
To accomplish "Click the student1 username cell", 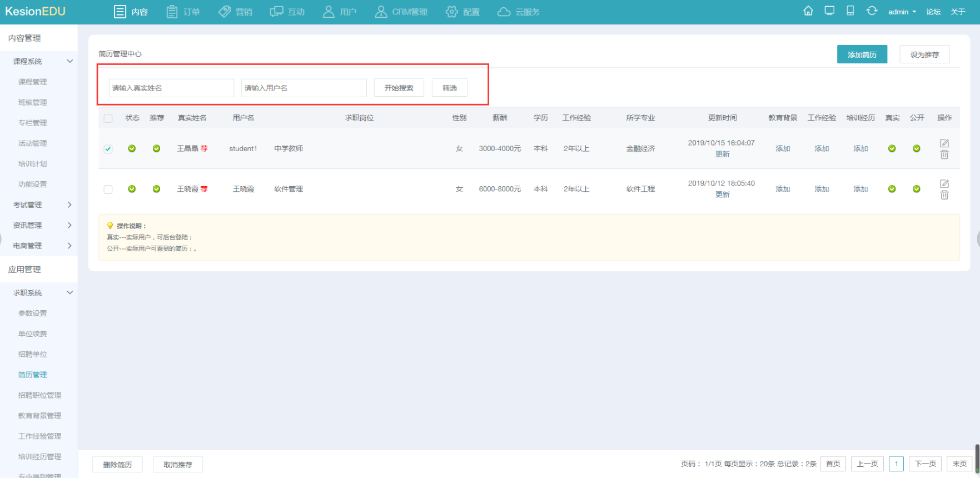I will [243, 148].
